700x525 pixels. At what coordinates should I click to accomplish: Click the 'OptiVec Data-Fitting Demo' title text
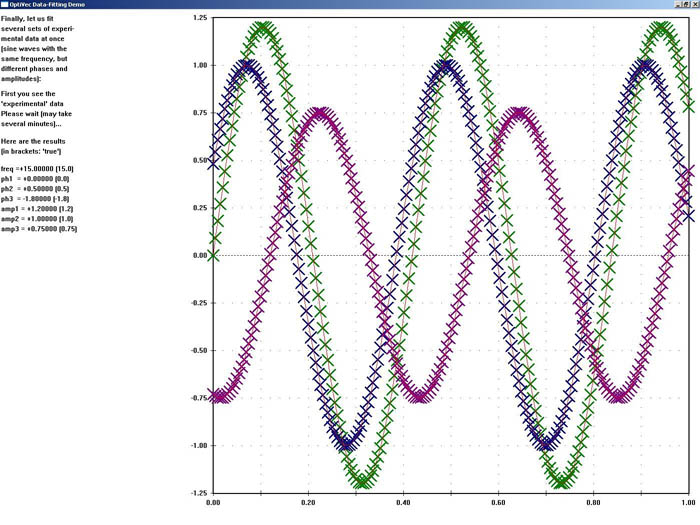tap(47, 4)
